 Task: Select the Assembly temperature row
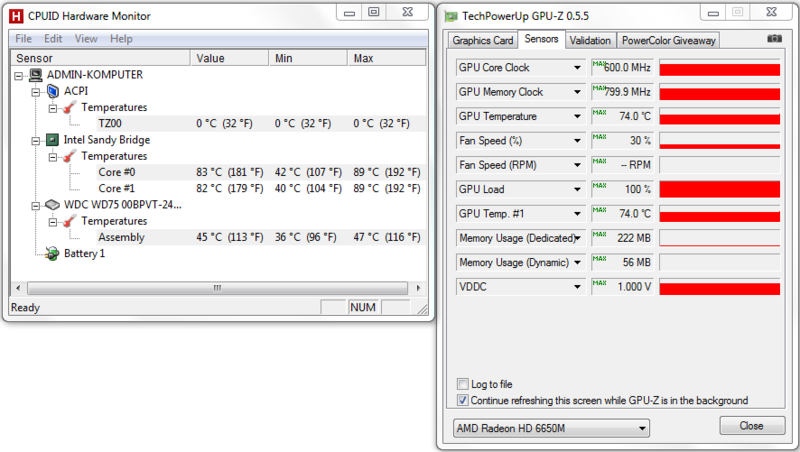(260, 237)
